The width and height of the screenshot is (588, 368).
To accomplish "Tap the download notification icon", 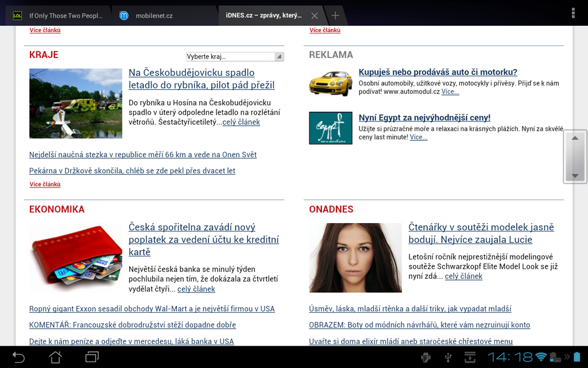I will pos(471,357).
